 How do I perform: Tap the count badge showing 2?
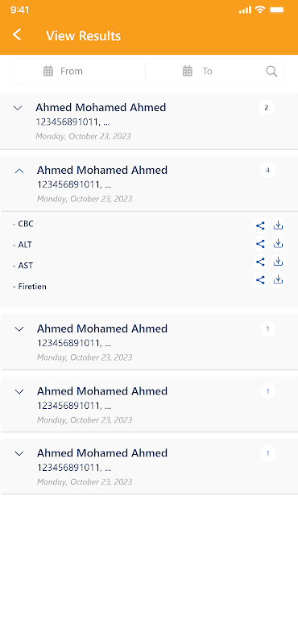click(x=267, y=108)
